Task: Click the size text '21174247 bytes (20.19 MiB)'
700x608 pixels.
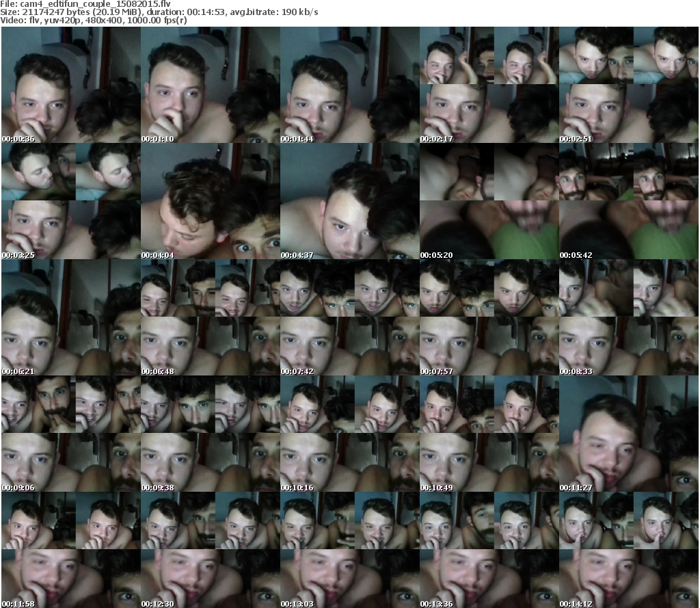Action: coord(81,12)
